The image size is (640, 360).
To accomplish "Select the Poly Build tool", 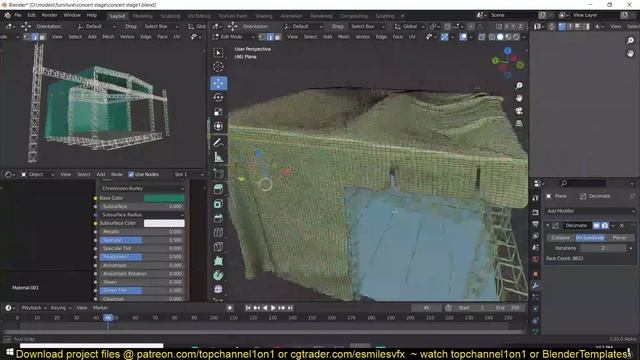I will [x=218, y=261].
